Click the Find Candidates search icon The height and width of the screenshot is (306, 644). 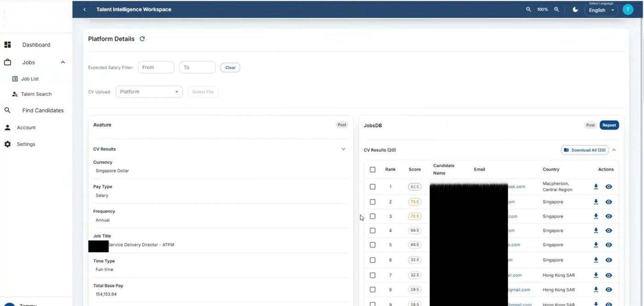[x=7, y=110]
